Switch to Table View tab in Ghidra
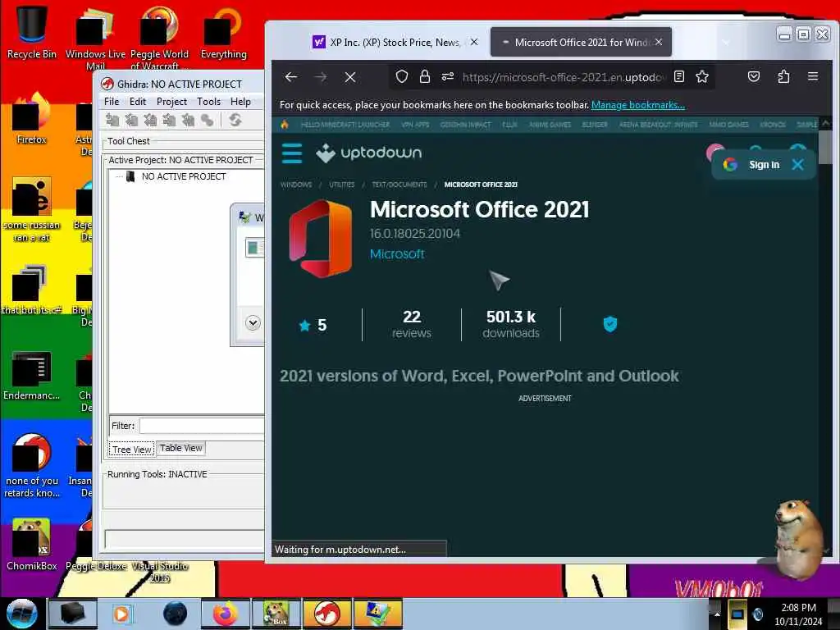Image resolution: width=840 pixels, height=630 pixels. [x=181, y=449]
